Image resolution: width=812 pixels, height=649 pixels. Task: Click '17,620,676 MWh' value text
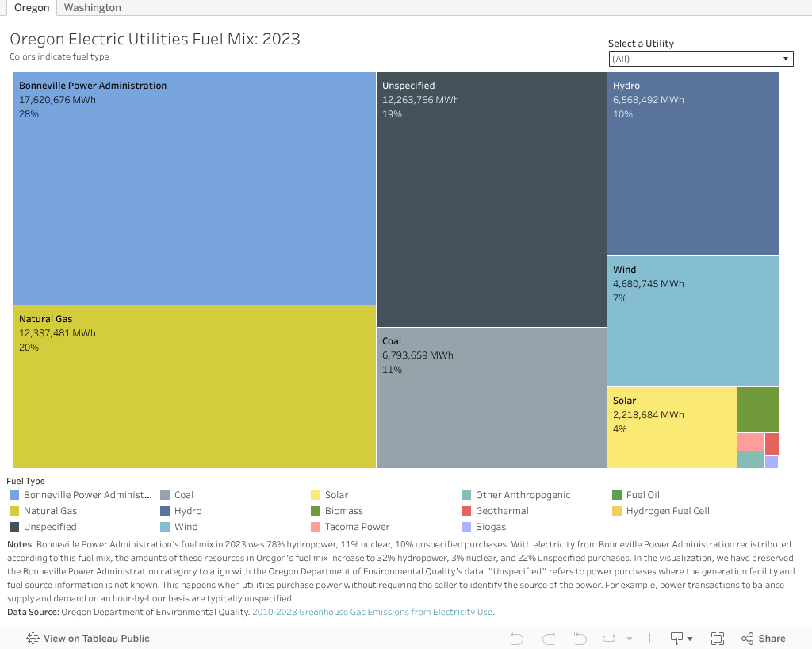pos(57,100)
